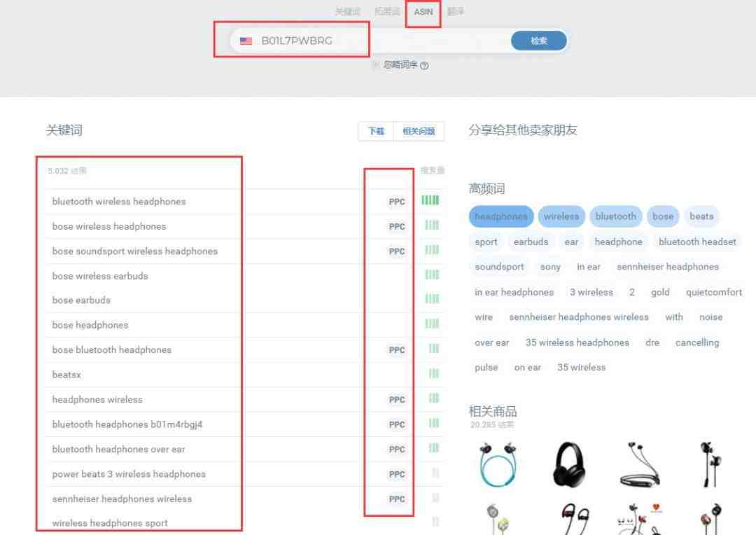The image size is (756, 535).
Task: Click PPC badge for sennheiser headphones wireless
Action: coord(397,499)
